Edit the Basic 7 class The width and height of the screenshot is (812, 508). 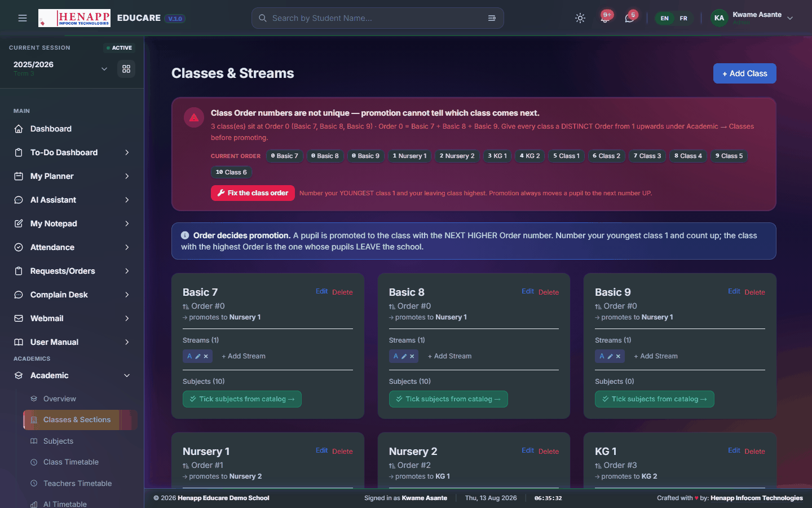(x=321, y=291)
